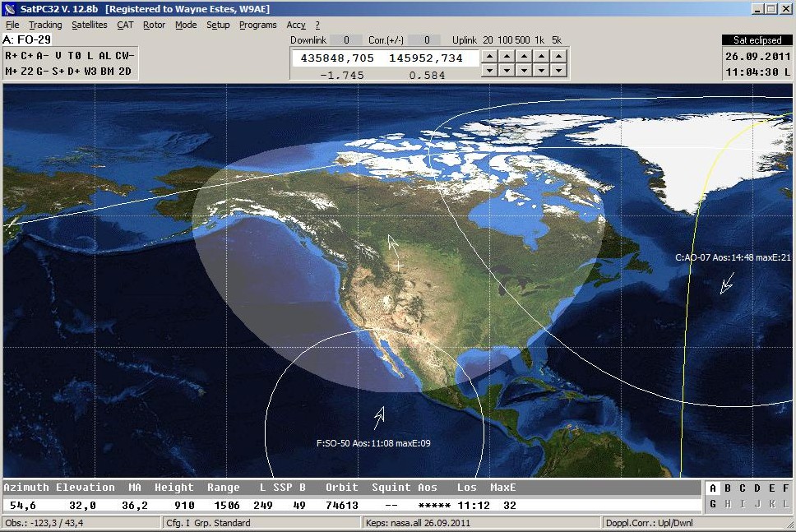Screen dimensions: 796x532
Task: Click the Z2 zoom control
Action: click(26, 71)
